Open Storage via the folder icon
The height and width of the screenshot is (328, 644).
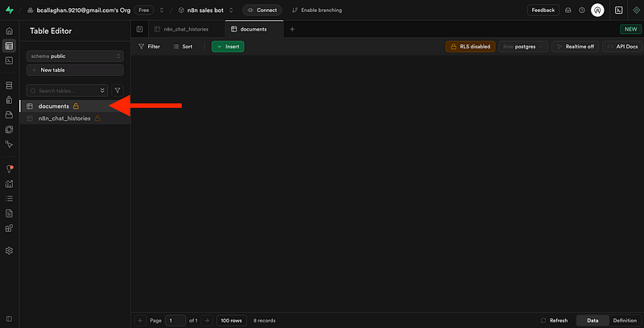(x=9, y=114)
